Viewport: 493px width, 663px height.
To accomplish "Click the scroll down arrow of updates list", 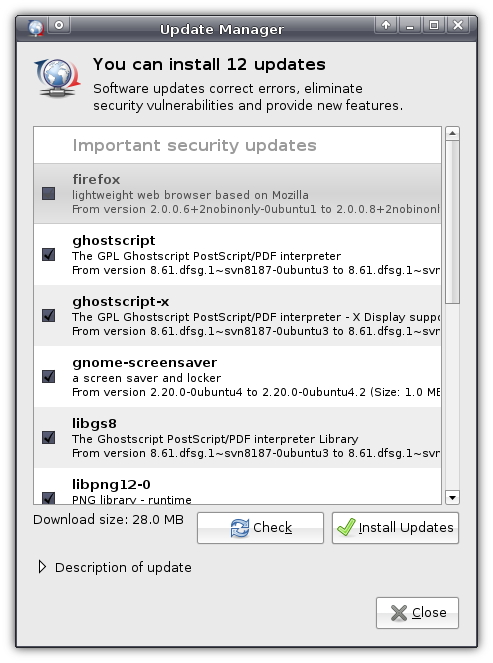I will (x=452, y=497).
